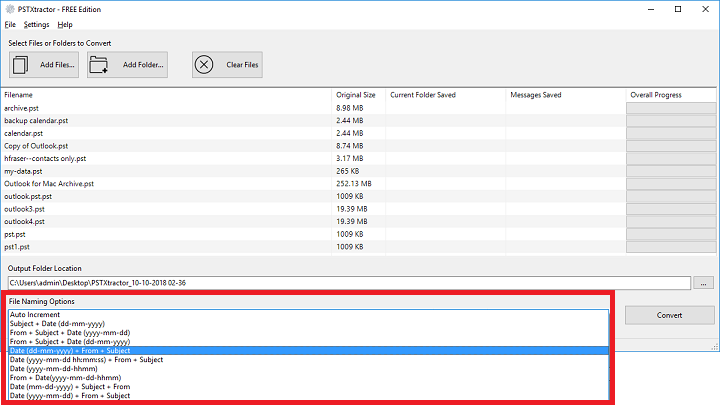Select Auto Increment naming option
720x405 pixels.
coord(309,315)
